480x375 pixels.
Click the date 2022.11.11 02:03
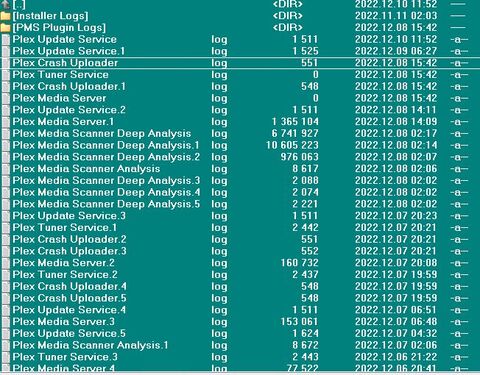pos(396,16)
